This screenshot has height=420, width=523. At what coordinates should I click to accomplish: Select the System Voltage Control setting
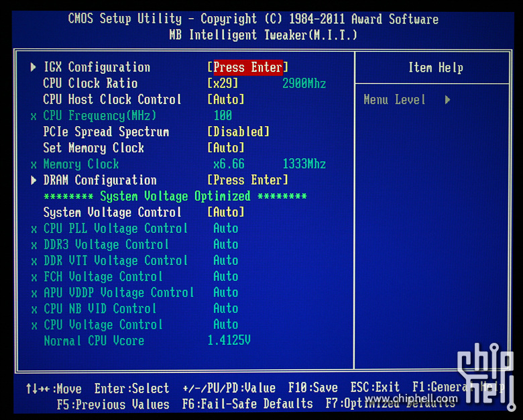tap(113, 212)
